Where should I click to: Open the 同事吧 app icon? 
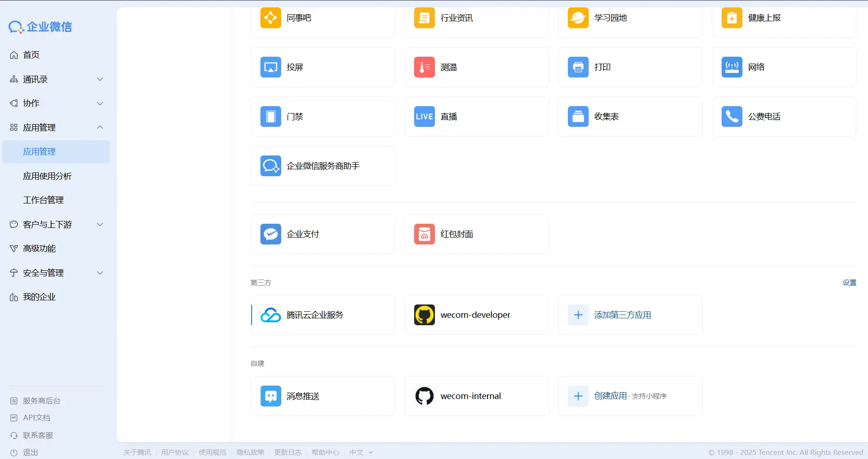[271, 18]
